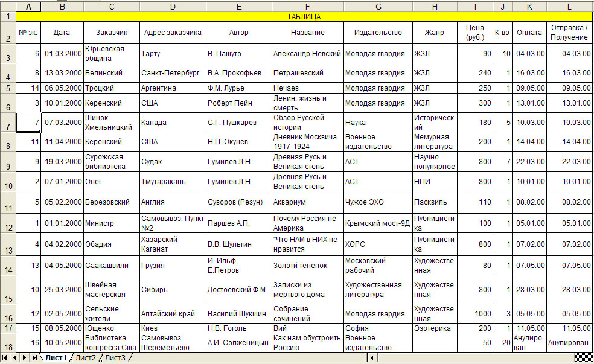Click the Адрес заказчика header cell

tap(173, 33)
